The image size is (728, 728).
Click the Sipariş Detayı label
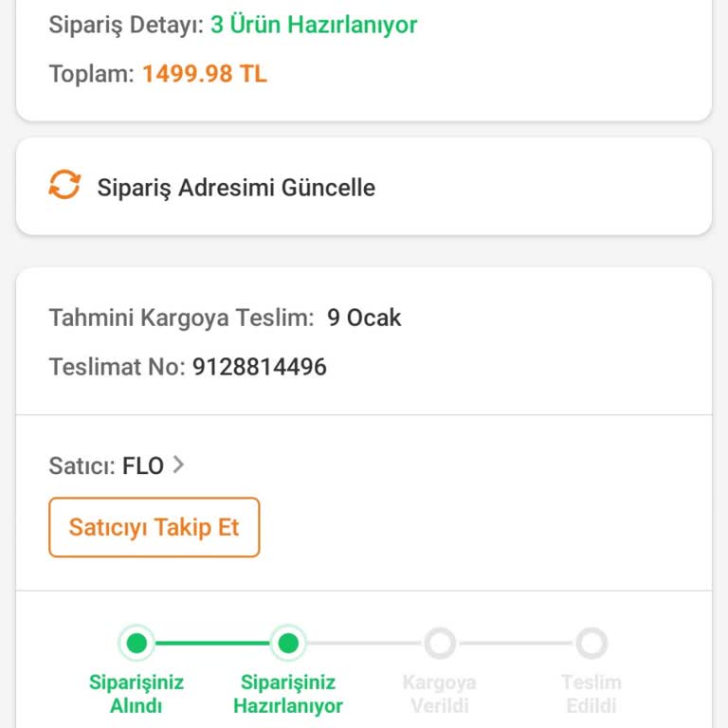[126, 25]
